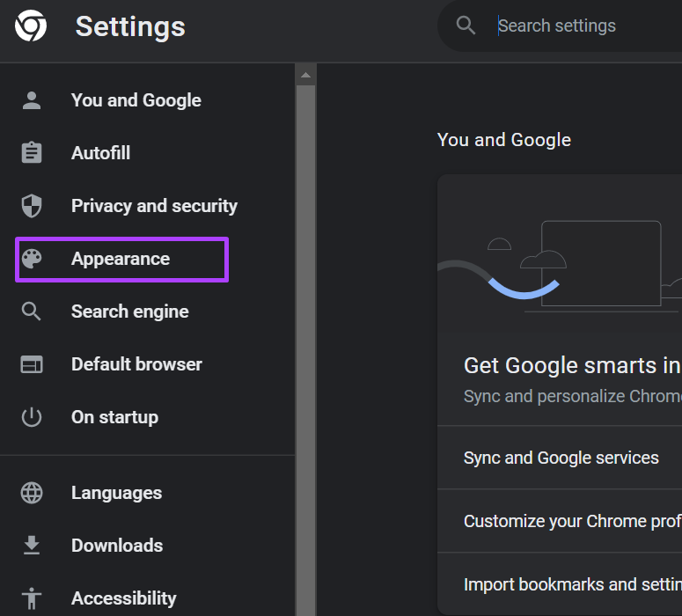Open Downloads settings section

[x=117, y=546]
